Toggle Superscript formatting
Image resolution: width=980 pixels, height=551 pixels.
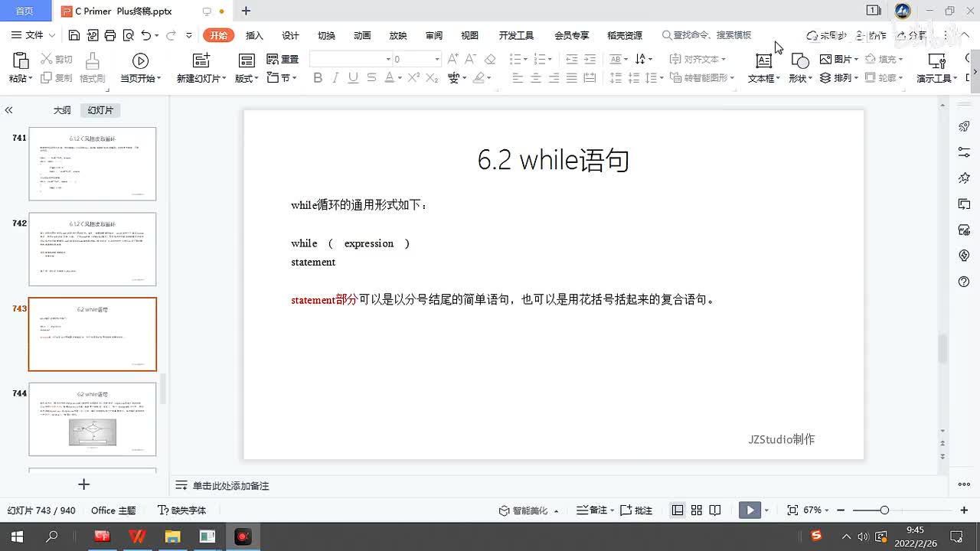(413, 77)
